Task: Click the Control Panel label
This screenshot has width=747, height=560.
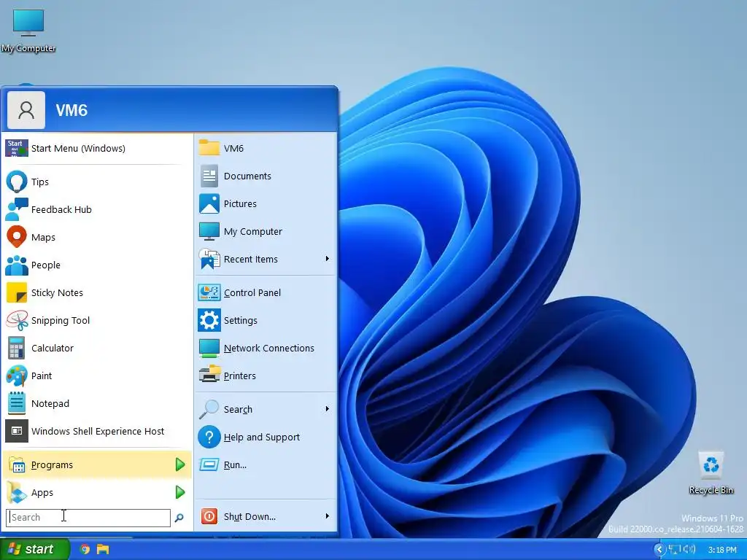Action: coord(252,292)
